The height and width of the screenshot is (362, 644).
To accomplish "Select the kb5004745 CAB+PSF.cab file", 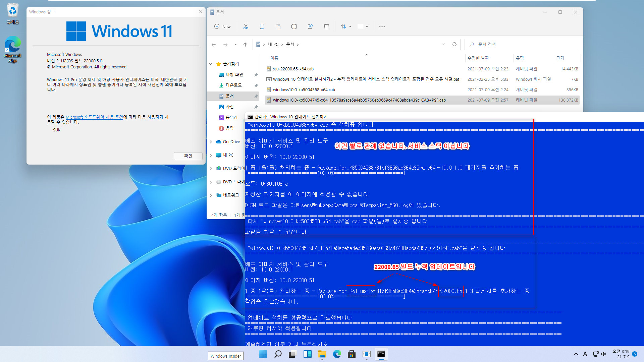I will (x=359, y=100).
